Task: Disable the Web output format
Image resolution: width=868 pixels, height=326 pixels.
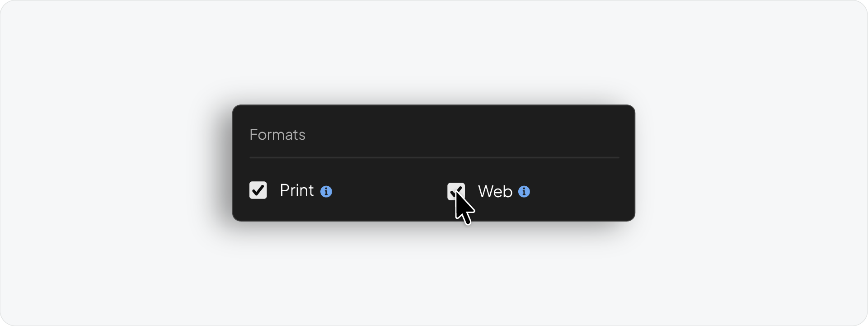Action: tap(456, 192)
